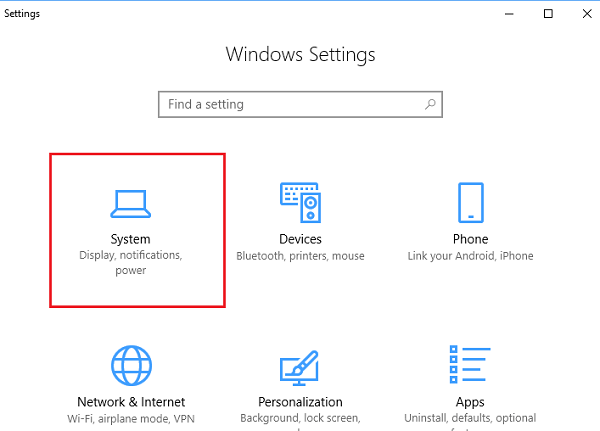Open the Devices keyboard and speaker icon
This screenshot has height=431, width=600.
pos(300,202)
